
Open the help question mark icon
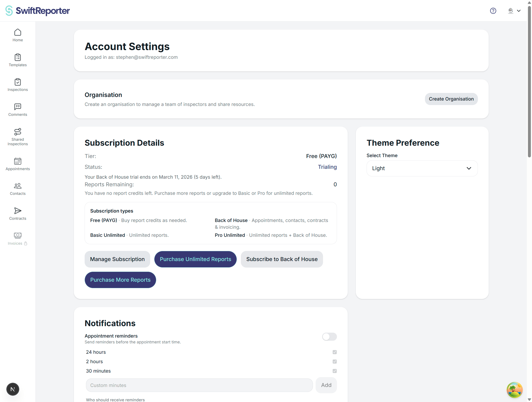click(493, 11)
